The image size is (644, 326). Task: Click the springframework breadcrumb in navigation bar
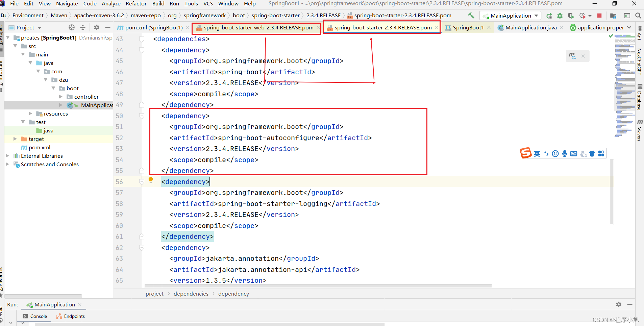[205, 16]
